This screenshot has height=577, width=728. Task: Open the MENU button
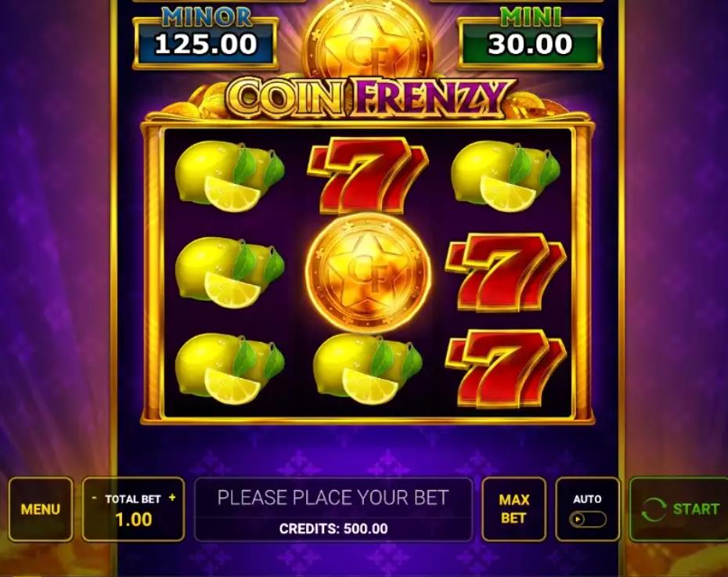pyautogui.click(x=41, y=509)
